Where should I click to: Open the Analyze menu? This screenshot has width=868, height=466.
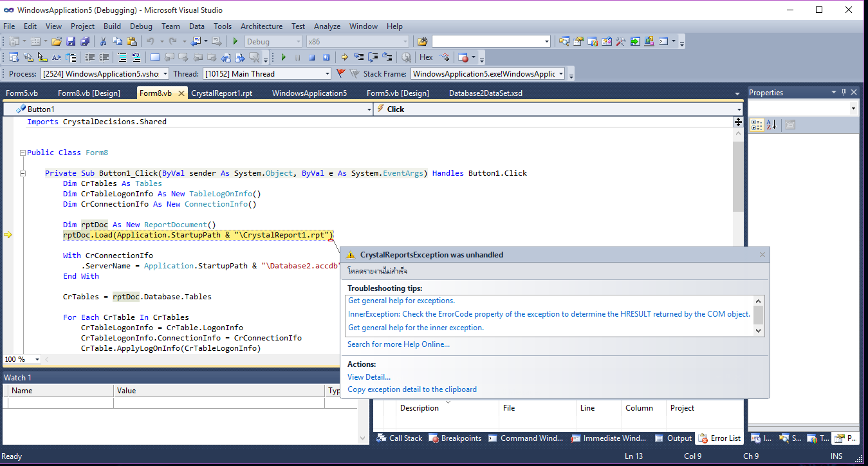point(327,26)
